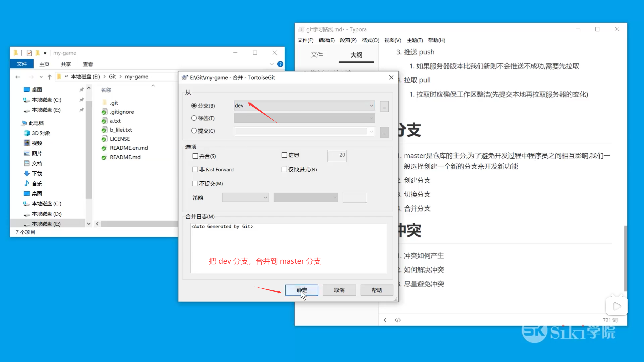Click the Typora app icon in the title bar
This screenshot has height=362, width=644.
click(301, 29)
